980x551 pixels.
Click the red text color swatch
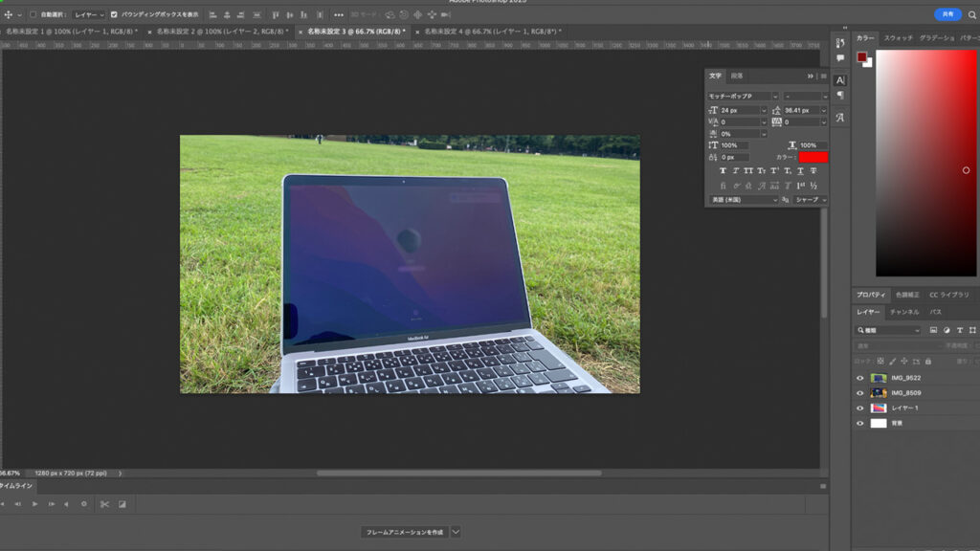813,158
